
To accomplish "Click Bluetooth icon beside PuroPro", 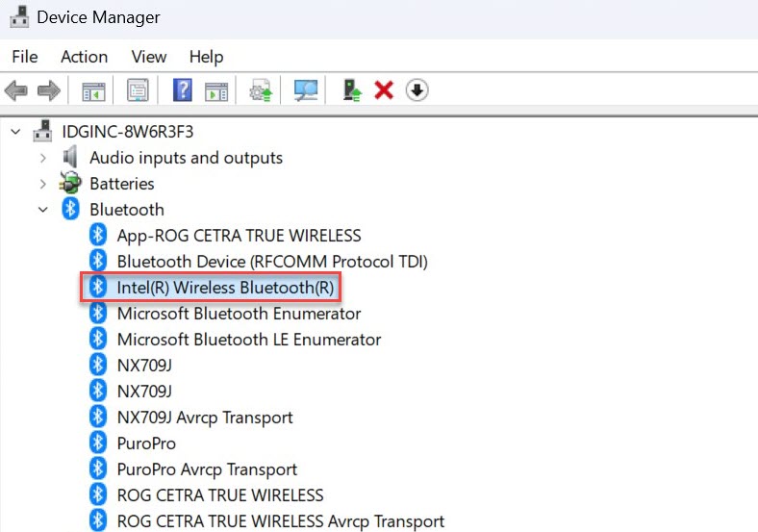I will (x=98, y=443).
